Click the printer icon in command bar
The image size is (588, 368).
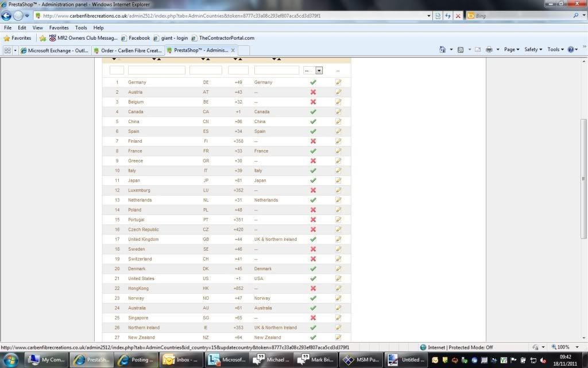tap(489, 50)
